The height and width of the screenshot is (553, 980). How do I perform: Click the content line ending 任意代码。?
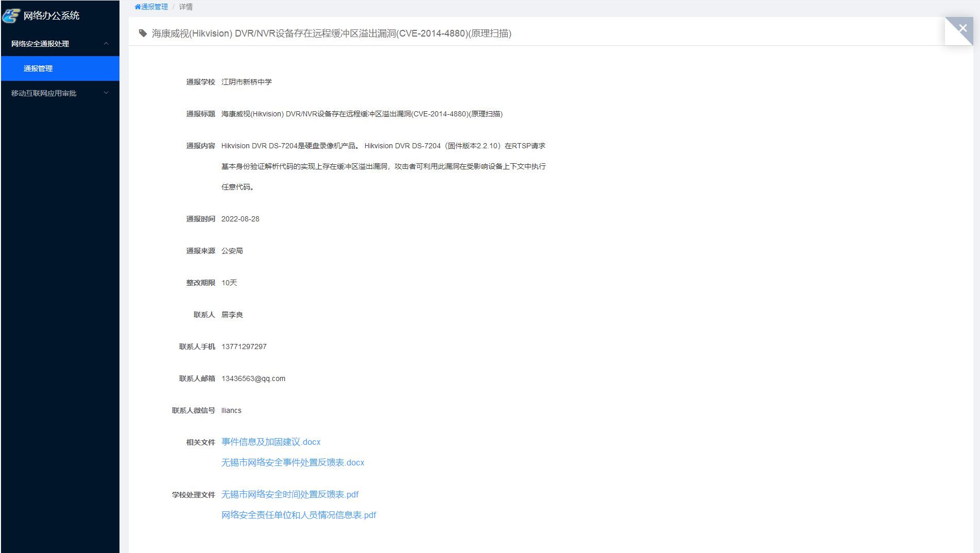[x=237, y=187]
